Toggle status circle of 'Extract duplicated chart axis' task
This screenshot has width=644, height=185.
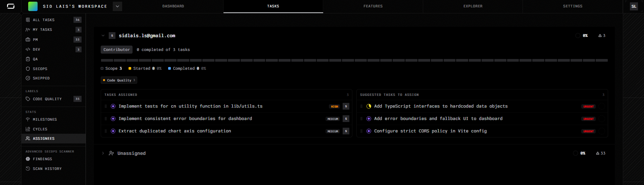pyautogui.click(x=113, y=131)
